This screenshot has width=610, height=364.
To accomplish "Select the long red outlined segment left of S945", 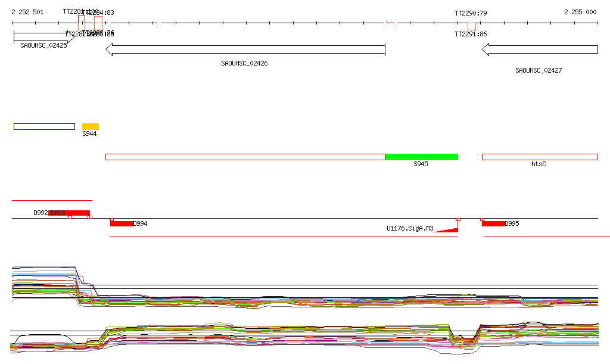I will [x=245, y=157].
